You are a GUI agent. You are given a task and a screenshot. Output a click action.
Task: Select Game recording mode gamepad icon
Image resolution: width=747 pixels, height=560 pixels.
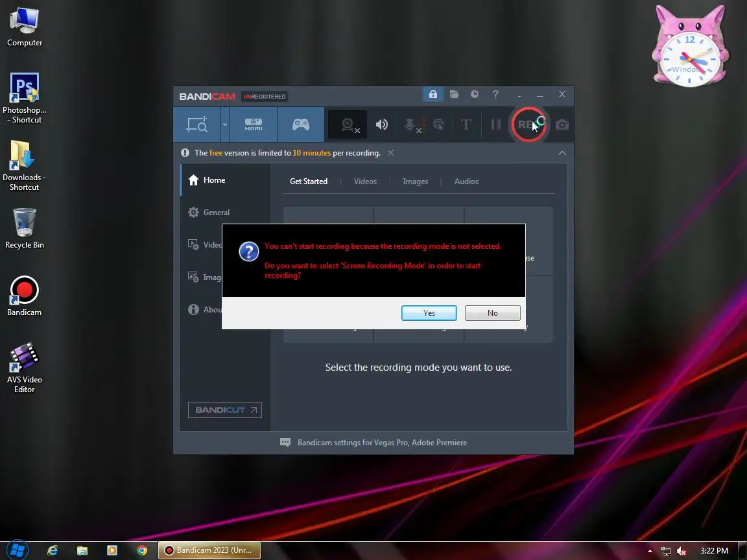pyautogui.click(x=301, y=124)
